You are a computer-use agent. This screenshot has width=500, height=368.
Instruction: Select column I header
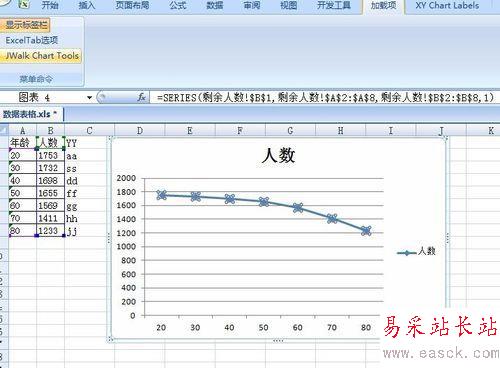[x=391, y=130]
